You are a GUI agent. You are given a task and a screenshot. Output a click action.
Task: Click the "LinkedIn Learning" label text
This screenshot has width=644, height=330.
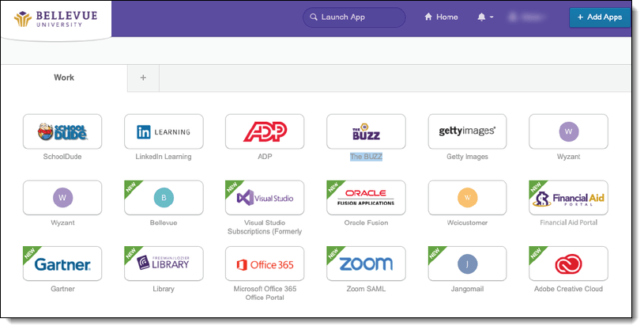[x=164, y=157]
